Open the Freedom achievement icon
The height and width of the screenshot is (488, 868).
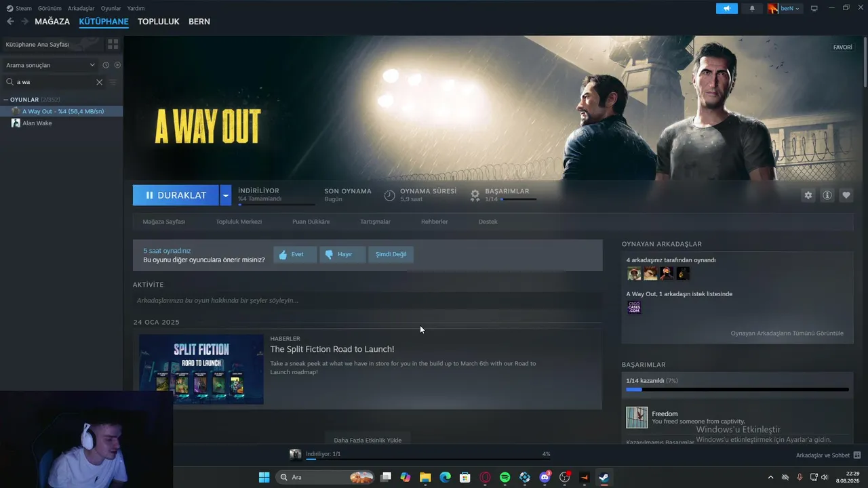click(637, 418)
